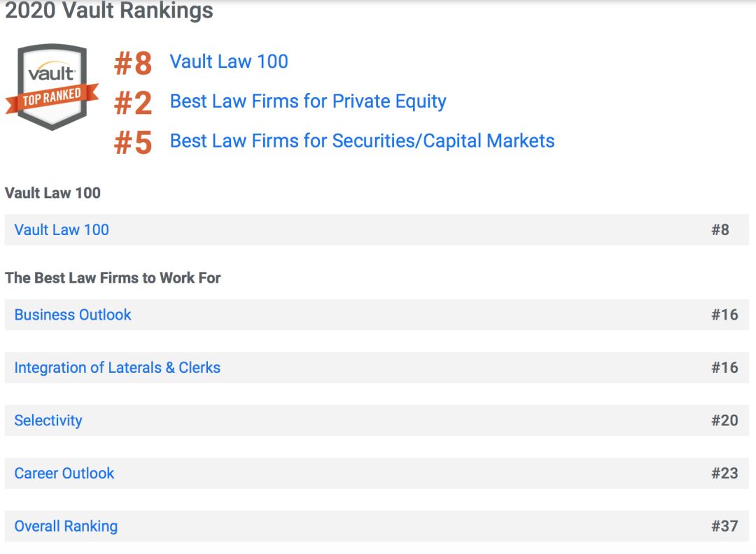Click the orange #8 ranking number

pos(133,63)
